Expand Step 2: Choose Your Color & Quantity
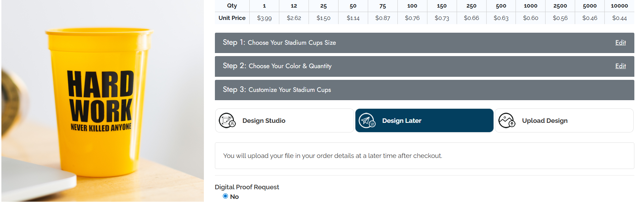Image resolution: width=644 pixels, height=202 pixels. 379,66
